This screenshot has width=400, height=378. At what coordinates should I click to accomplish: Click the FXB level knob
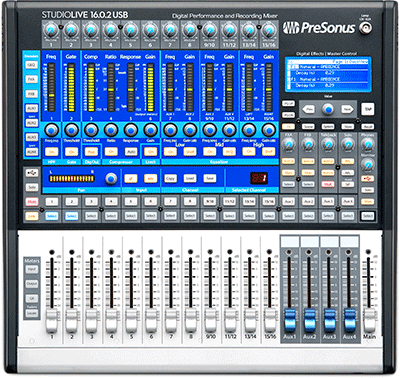pyautogui.click(x=308, y=144)
